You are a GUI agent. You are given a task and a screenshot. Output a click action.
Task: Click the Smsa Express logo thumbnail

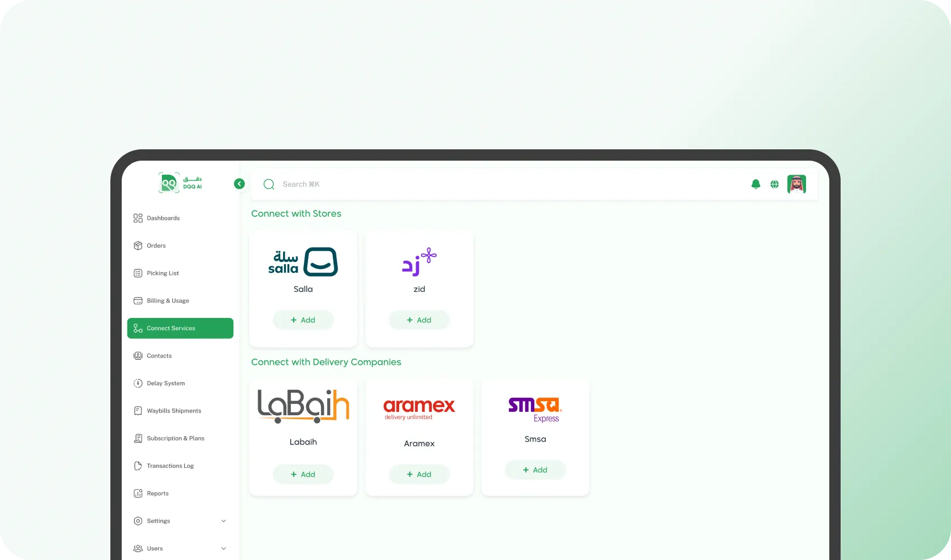coord(534,408)
